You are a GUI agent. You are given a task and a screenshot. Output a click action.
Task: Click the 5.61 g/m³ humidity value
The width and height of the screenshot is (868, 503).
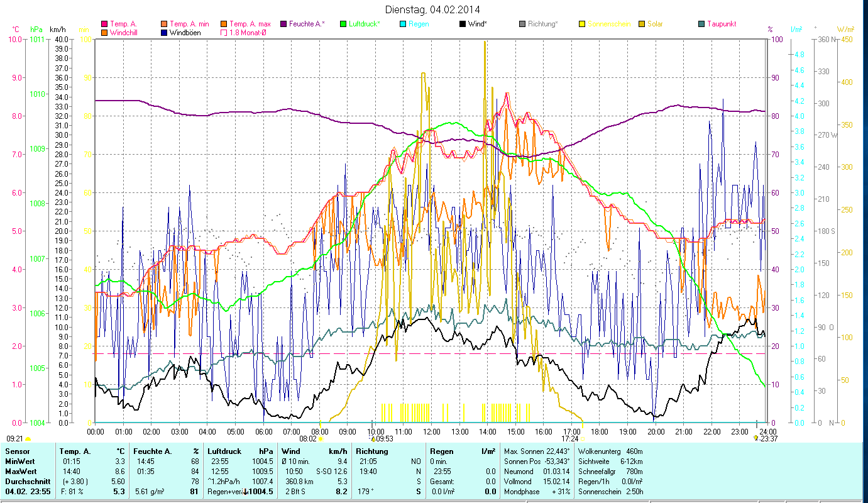point(149,492)
